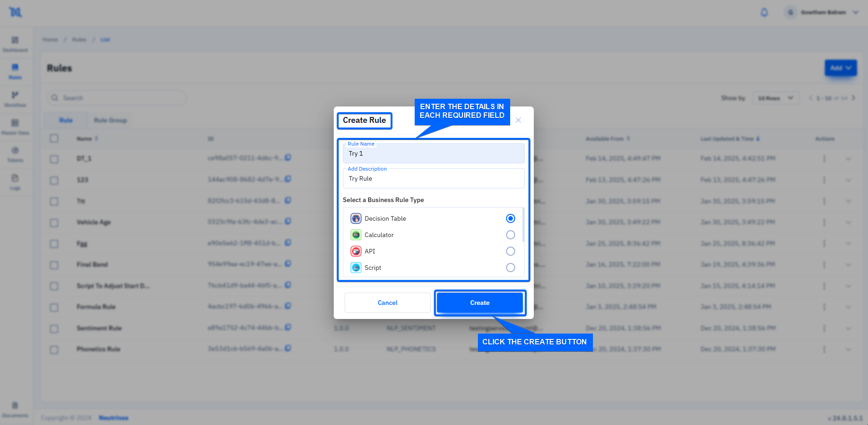Copy the ID of the DT_1 rule
The width and height of the screenshot is (868, 425).
click(288, 158)
